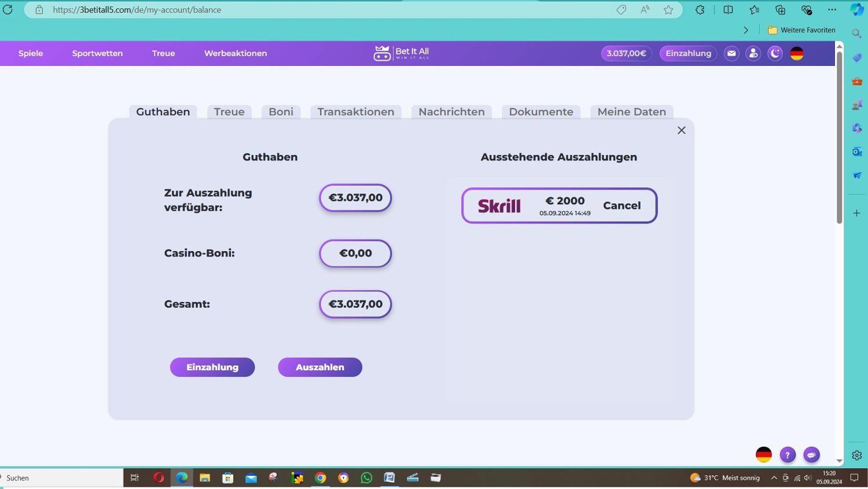
Task: Open the Boni tab
Action: click(x=281, y=112)
